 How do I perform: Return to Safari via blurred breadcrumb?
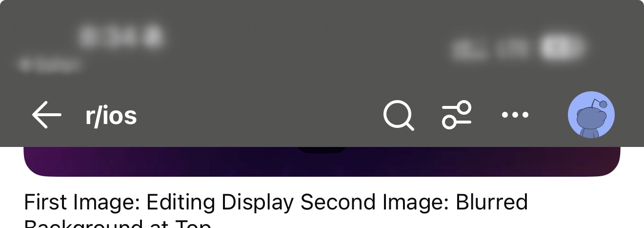[x=49, y=64]
